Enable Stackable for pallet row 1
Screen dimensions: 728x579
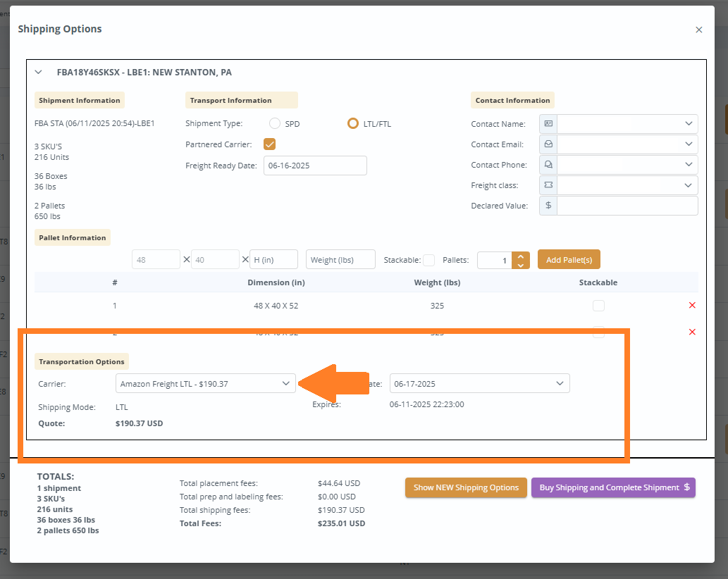click(x=598, y=305)
